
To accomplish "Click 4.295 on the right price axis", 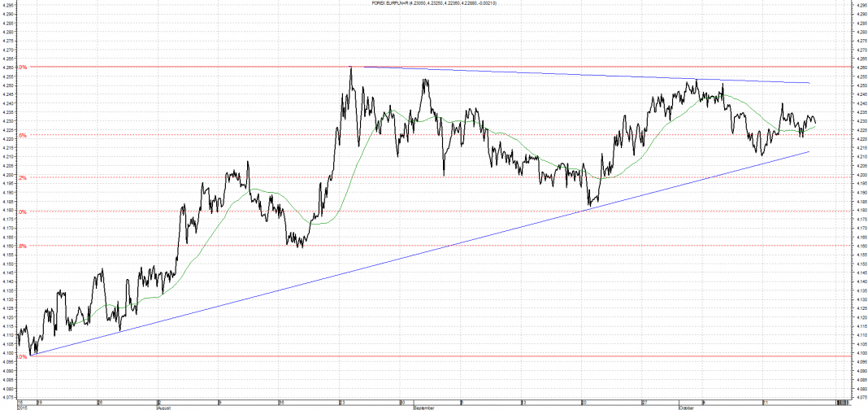I will tap(861, 5).
